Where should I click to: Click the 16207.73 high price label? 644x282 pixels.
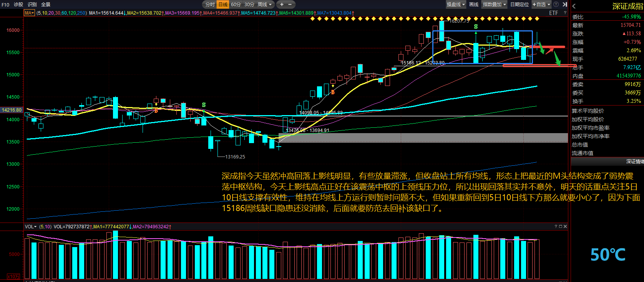tap(459, 21)
